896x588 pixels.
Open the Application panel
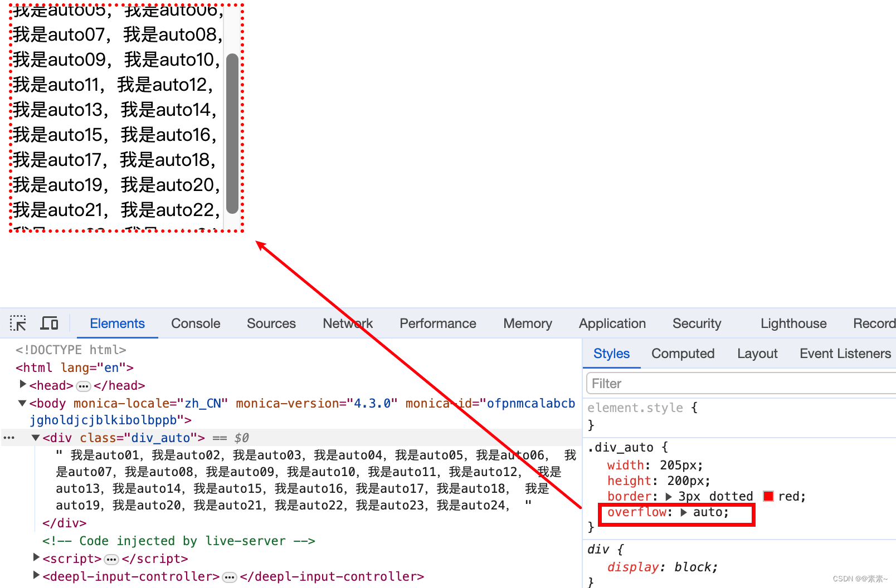click(612, 323)
